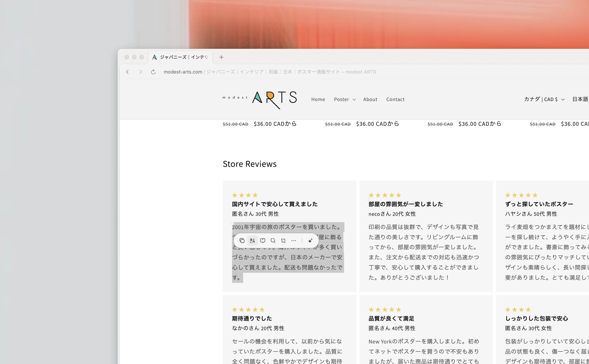Open a new browser tab
Image resolution: width=589 pixels, height=364 pixels.
(221, 57)
